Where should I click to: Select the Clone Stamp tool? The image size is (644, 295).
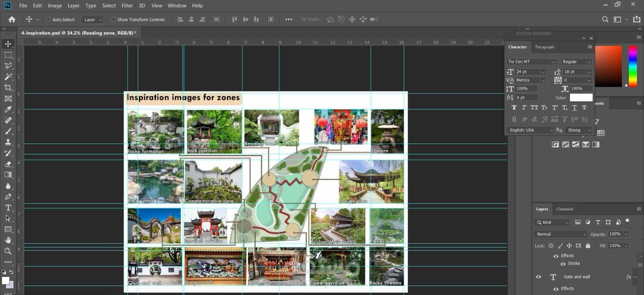pyautogui.click(x=8, y=142)
